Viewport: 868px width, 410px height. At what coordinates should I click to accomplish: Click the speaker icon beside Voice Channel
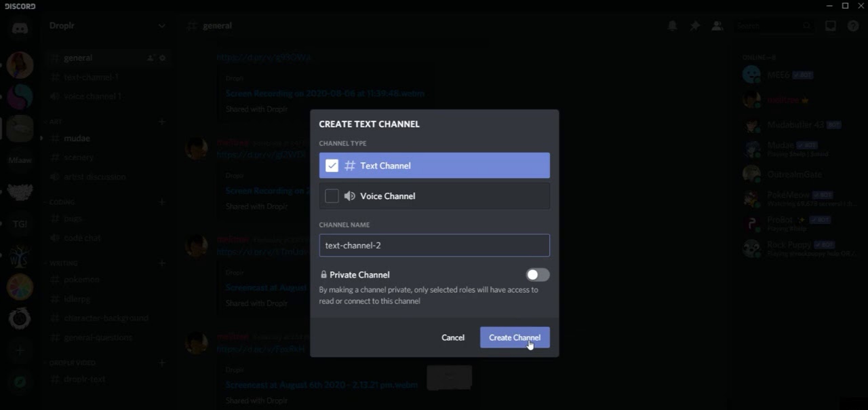[350, 196]
